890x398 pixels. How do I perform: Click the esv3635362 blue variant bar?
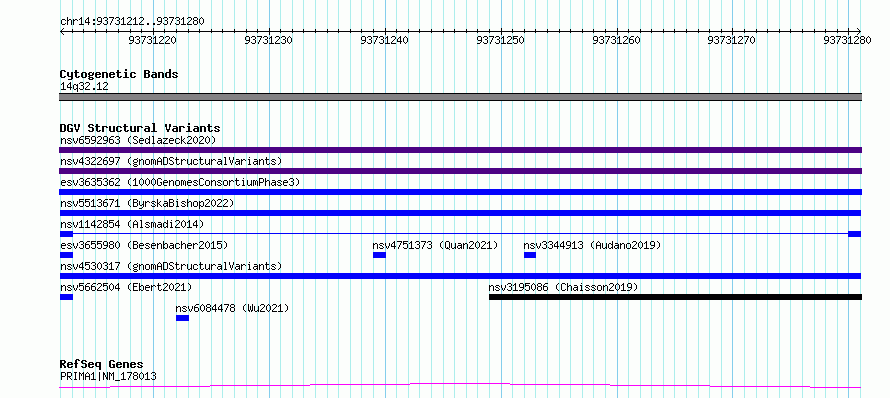pyautogui.click(x=460, y=192)
